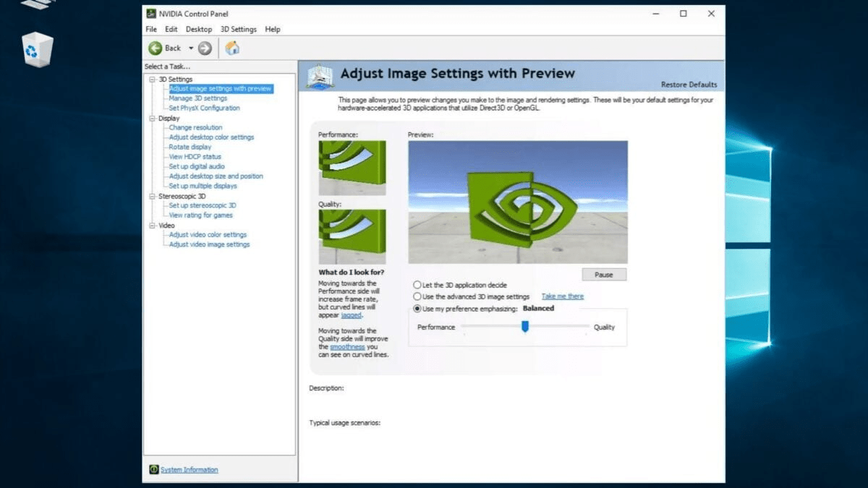Click the Pause button under preview
Image resolution: width=868 pixels, height=488 pixels.
click(604, 275)
